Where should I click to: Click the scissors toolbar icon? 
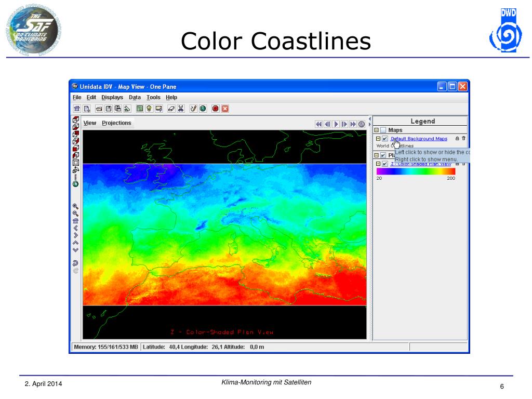181,109
